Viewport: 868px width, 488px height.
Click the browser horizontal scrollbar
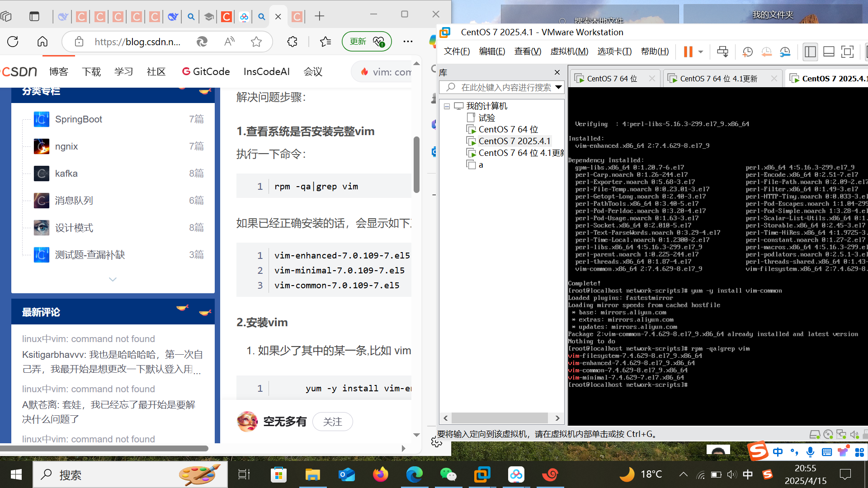click(104, 448)
